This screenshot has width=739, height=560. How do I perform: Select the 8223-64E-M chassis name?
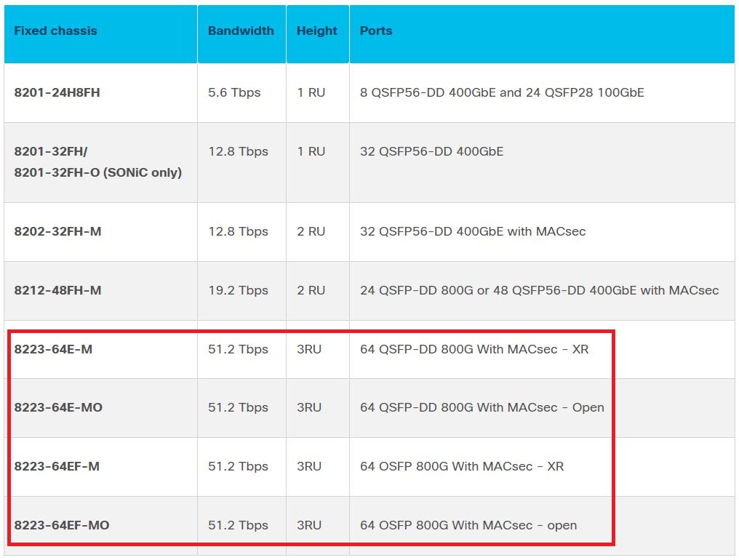coord(53,350)
